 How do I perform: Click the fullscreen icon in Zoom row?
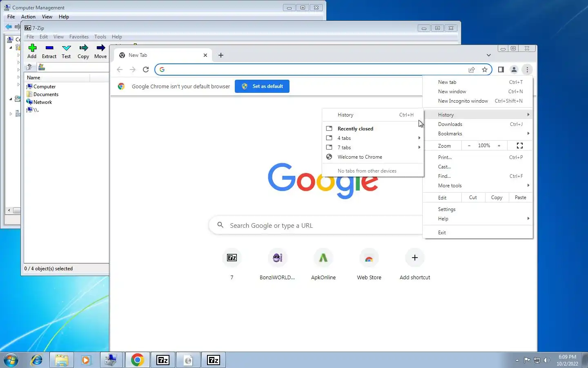point(520,146)
